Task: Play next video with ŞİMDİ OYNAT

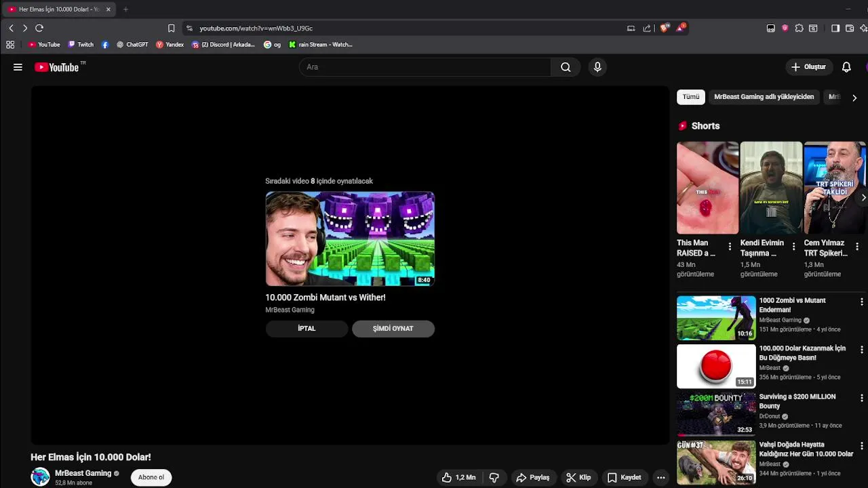Action: tap(393, 329)
